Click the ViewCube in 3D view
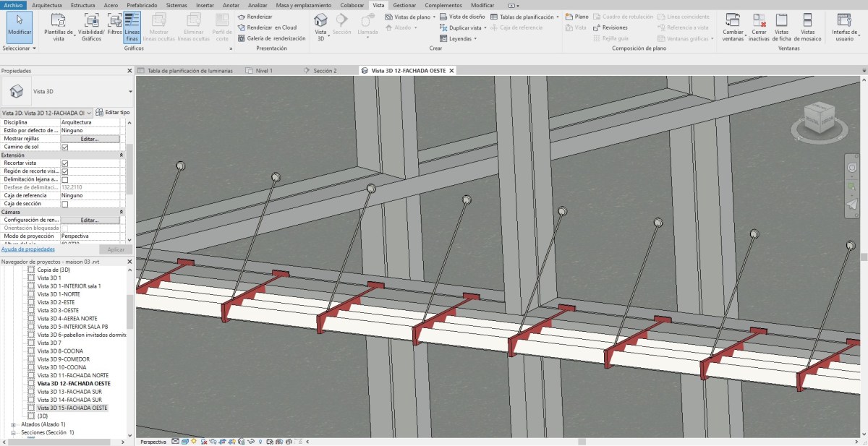868x446 pixels. [820, 119]
